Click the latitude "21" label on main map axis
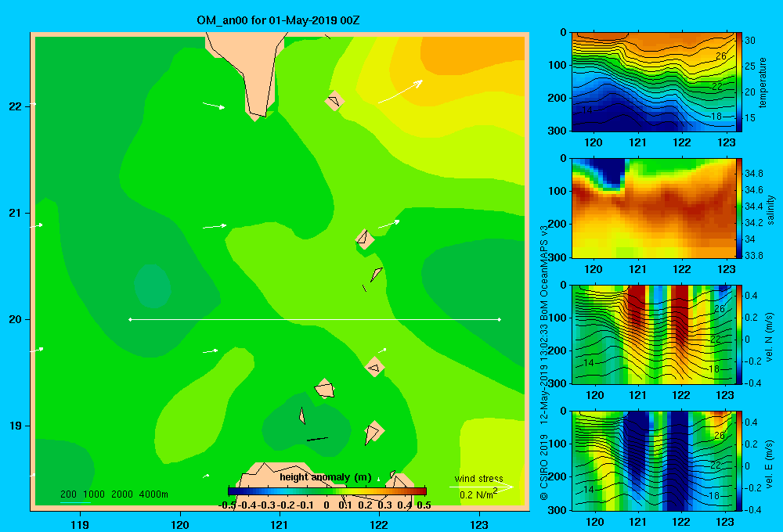 click(15, 213)
